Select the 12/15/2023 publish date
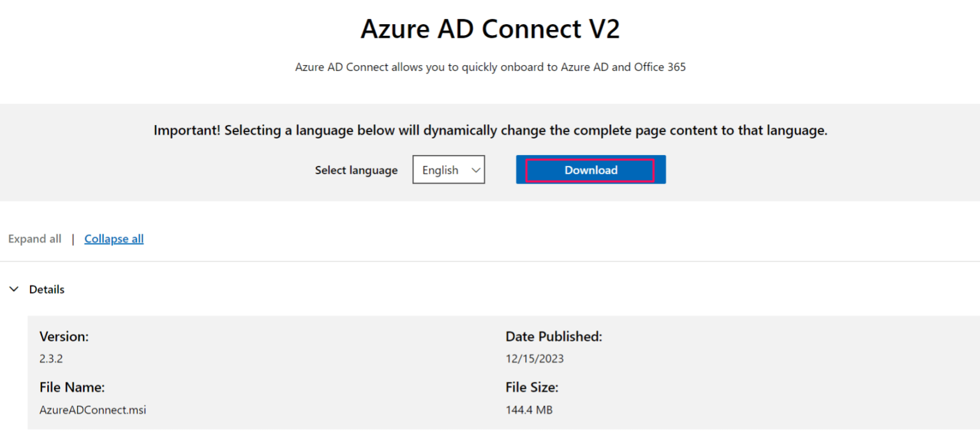 pyautogui.click(x=535, y=358)
